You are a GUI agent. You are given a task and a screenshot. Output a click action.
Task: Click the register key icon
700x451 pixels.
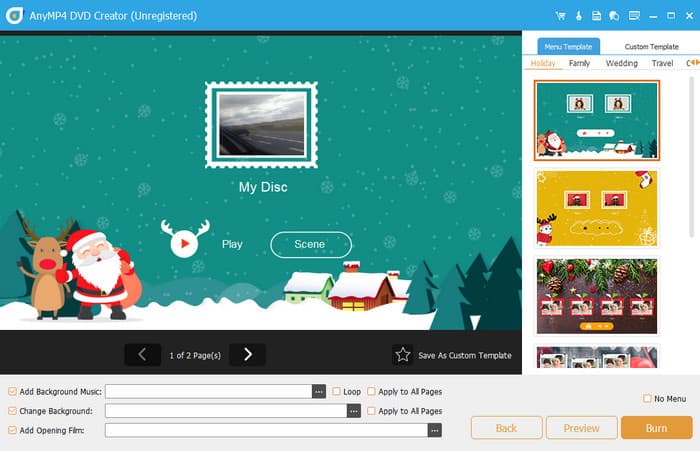(x=579, y=16)
